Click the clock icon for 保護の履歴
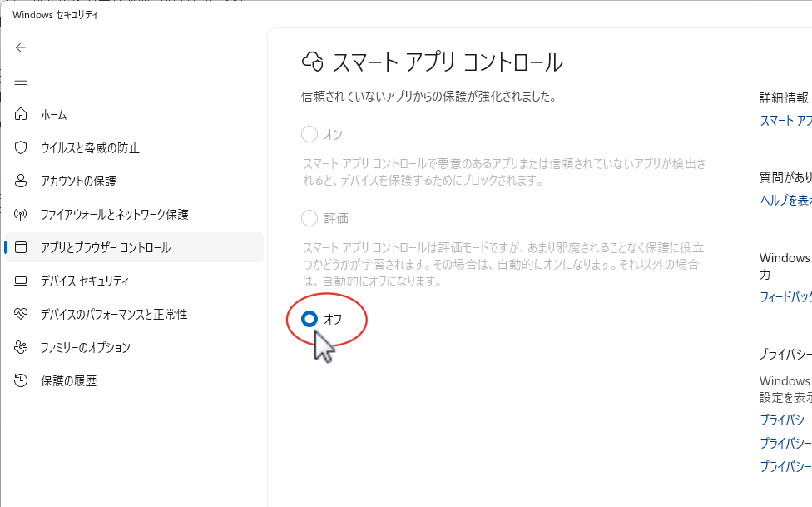The height and width of the screenshot is (507, 812). tap(22, 380)
